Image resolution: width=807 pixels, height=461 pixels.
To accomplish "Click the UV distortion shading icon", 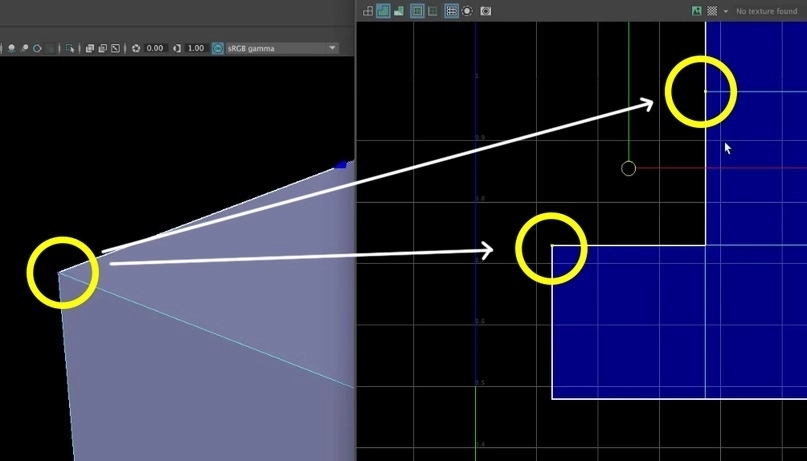I will [399, 11].
